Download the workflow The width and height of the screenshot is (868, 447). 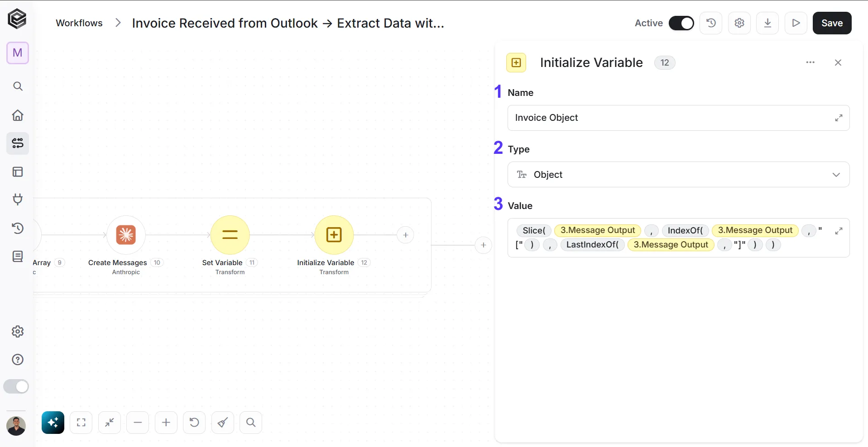tap(767, 23)
